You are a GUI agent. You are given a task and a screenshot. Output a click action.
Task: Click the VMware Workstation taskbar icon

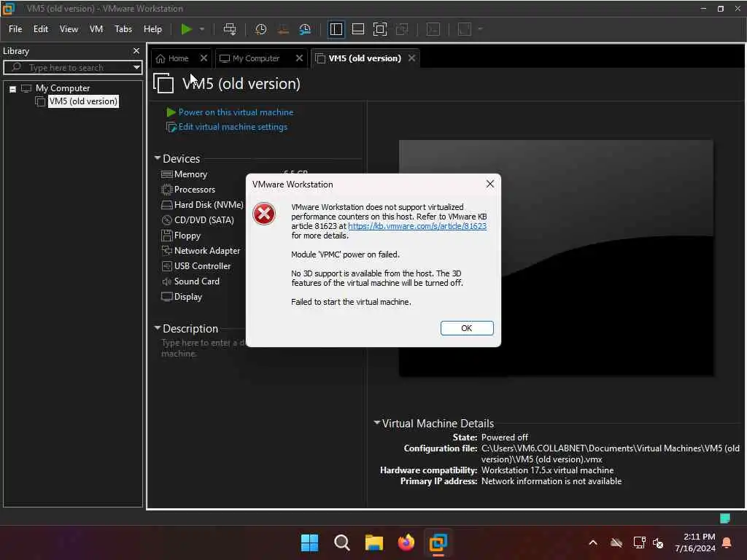(438, 542)
